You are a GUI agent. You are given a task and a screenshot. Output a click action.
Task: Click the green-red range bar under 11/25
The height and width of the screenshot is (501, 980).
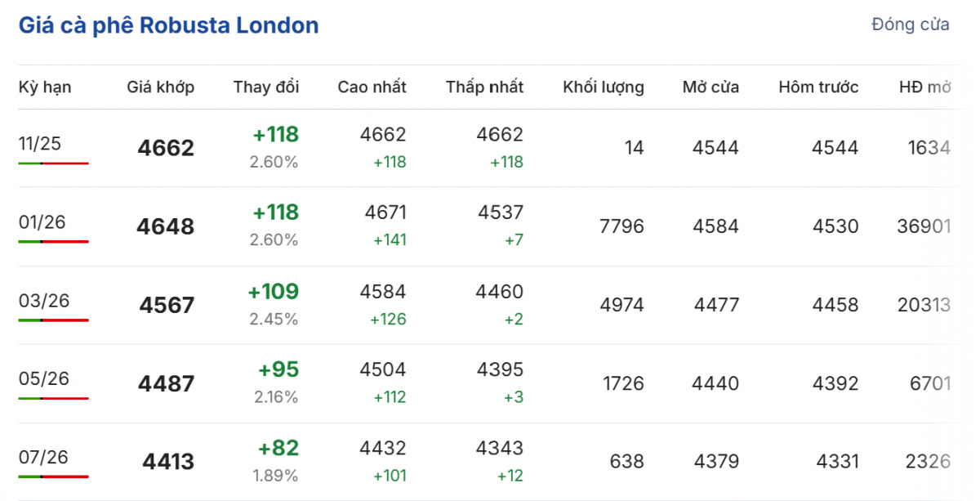(x=53, y=163)
